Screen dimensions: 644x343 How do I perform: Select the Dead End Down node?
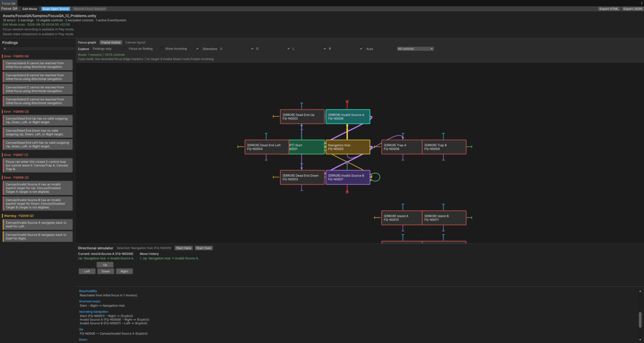click(302, 177)
